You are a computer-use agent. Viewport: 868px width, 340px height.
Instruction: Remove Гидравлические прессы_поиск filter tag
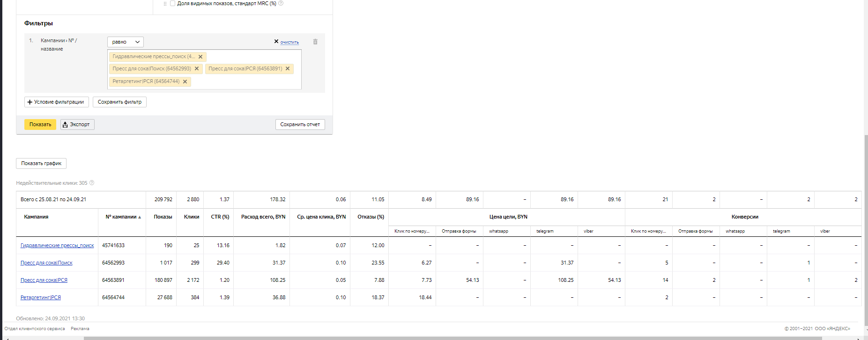(200, 57)
